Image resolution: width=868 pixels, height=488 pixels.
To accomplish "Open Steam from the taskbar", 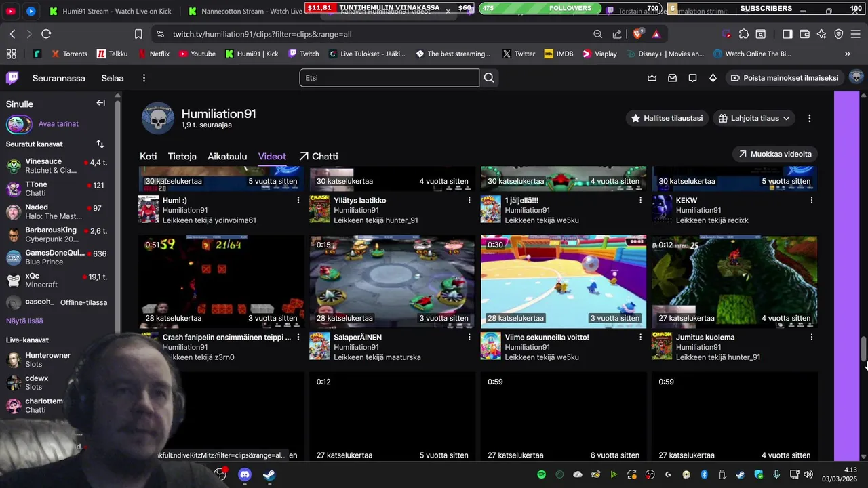I will 269,475.
